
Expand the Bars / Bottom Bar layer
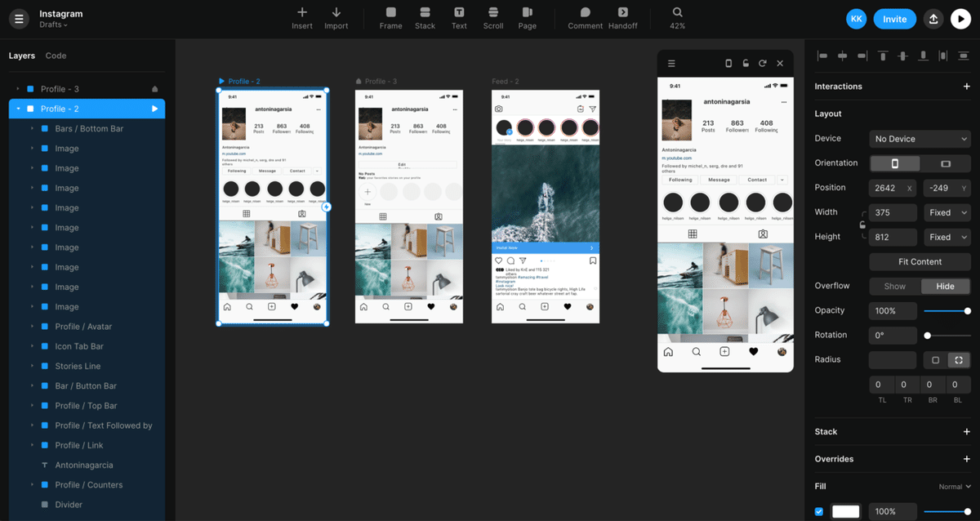click(32, 129)
